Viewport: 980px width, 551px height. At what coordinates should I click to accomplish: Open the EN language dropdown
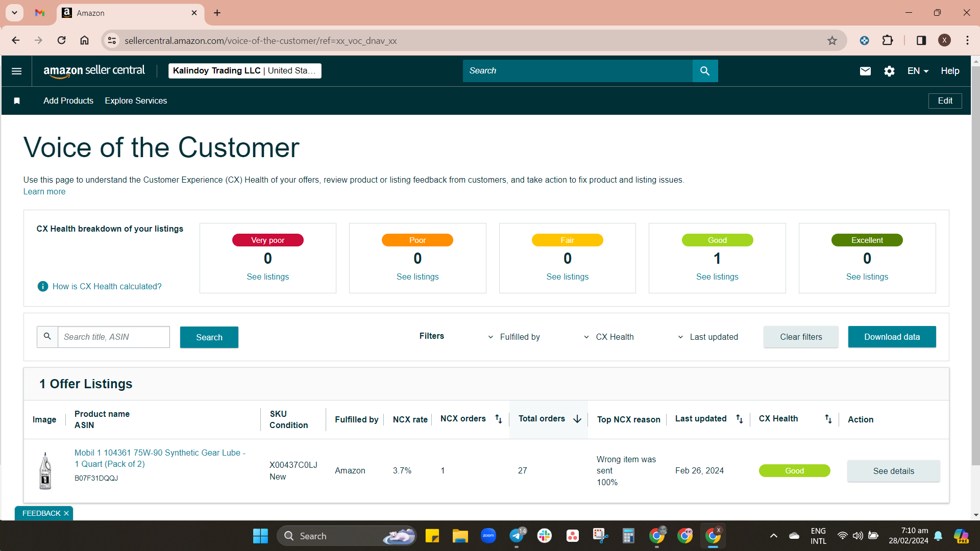(918, 71)
